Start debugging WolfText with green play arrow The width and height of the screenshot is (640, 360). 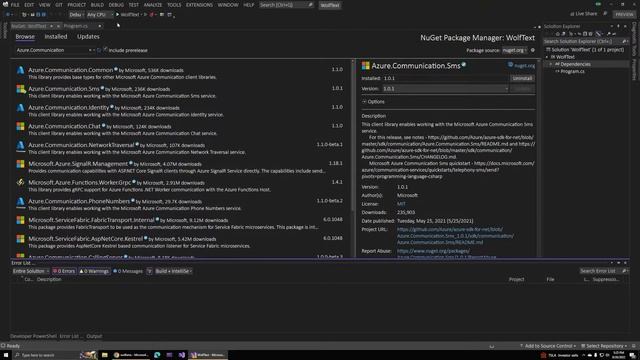117,15
